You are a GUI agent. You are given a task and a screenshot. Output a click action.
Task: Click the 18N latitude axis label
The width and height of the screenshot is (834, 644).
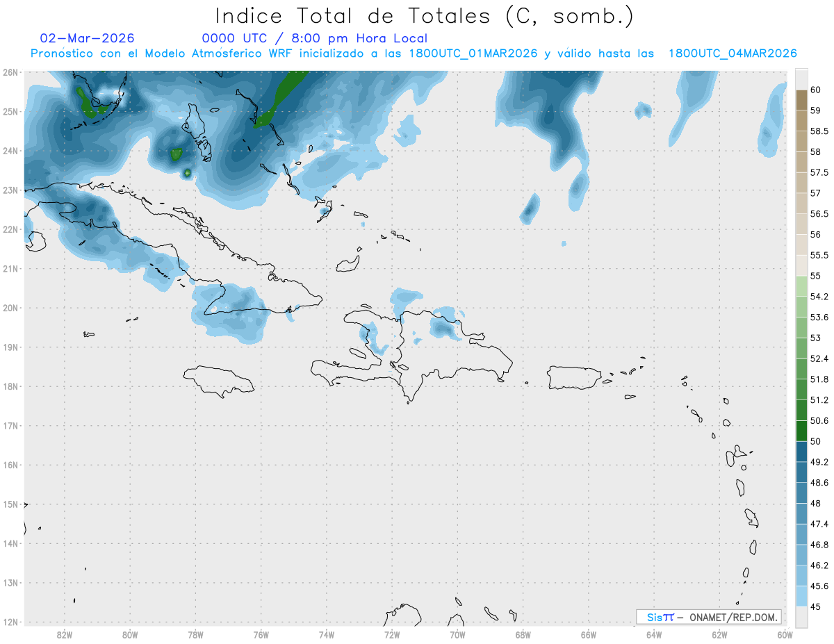click(10, 386)
